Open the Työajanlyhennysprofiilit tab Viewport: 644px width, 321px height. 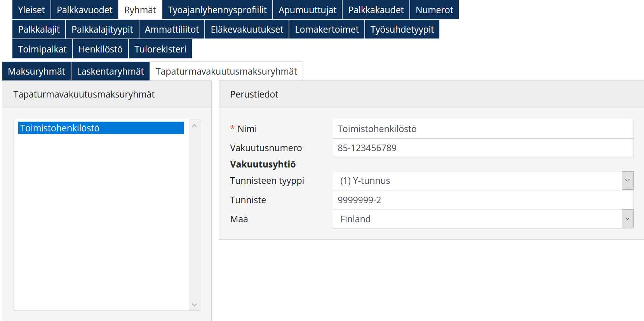click(x=217, y=10)
